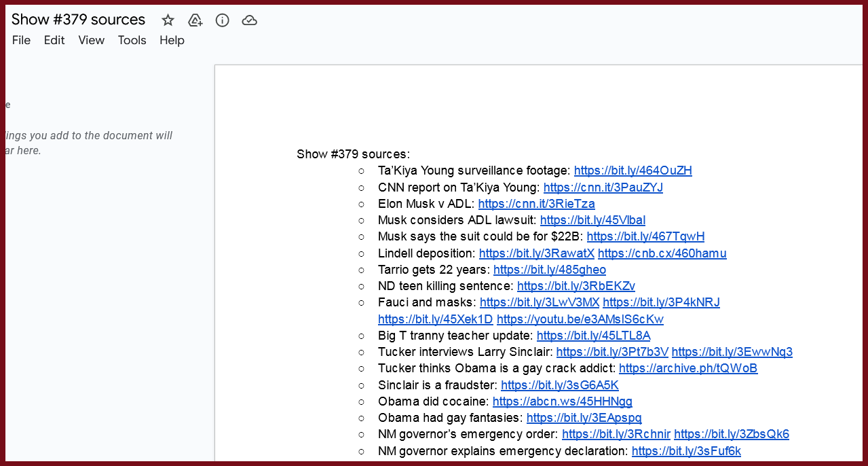Screen dimensions: 868x466
Task: Open the bit.ly/45LTL8A link
Action: pos(594,336)
